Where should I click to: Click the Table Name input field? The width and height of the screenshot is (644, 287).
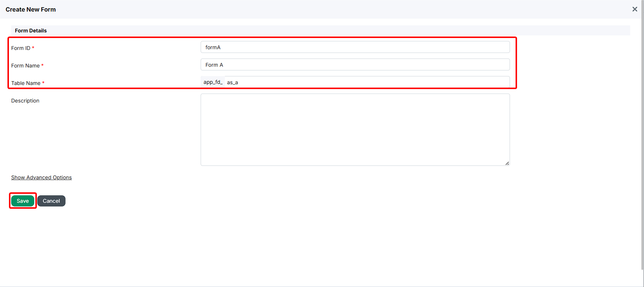point(367,82)
